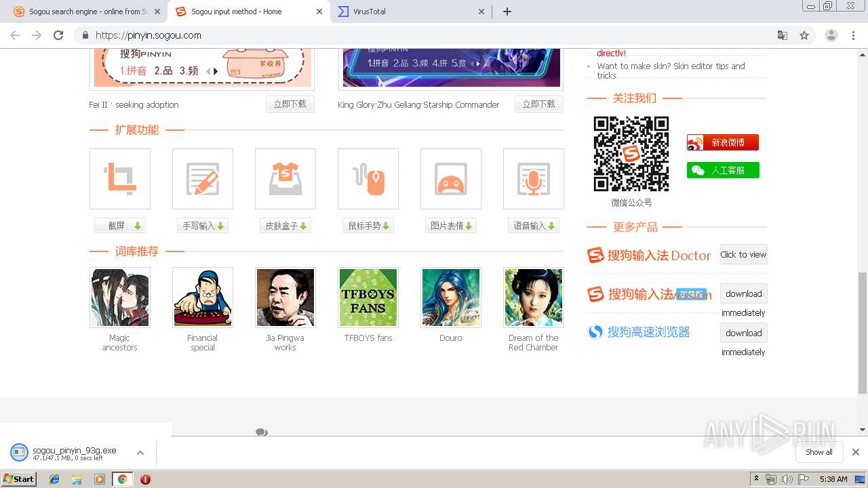Click the mouse gesture feature icon

(x=368, y=179)
